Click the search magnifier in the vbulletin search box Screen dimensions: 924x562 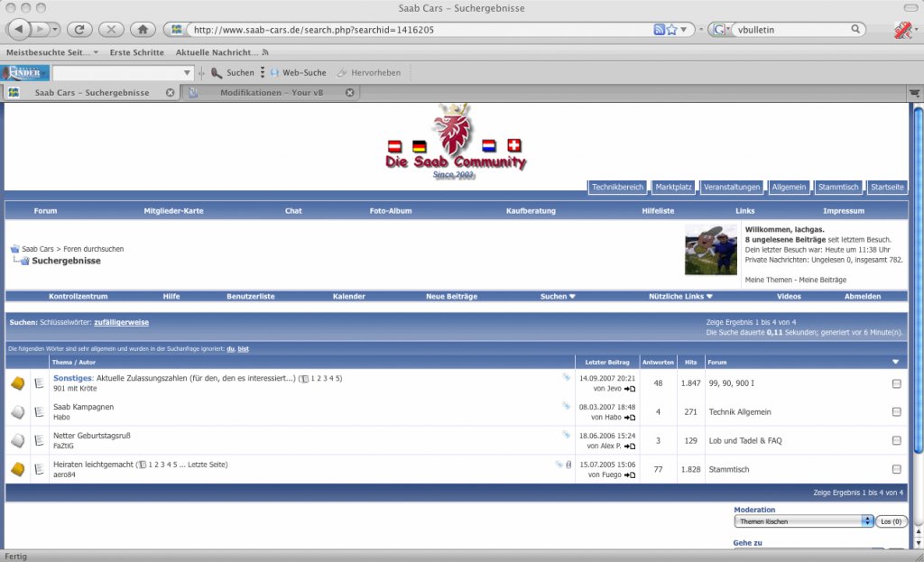click(855, 29)
